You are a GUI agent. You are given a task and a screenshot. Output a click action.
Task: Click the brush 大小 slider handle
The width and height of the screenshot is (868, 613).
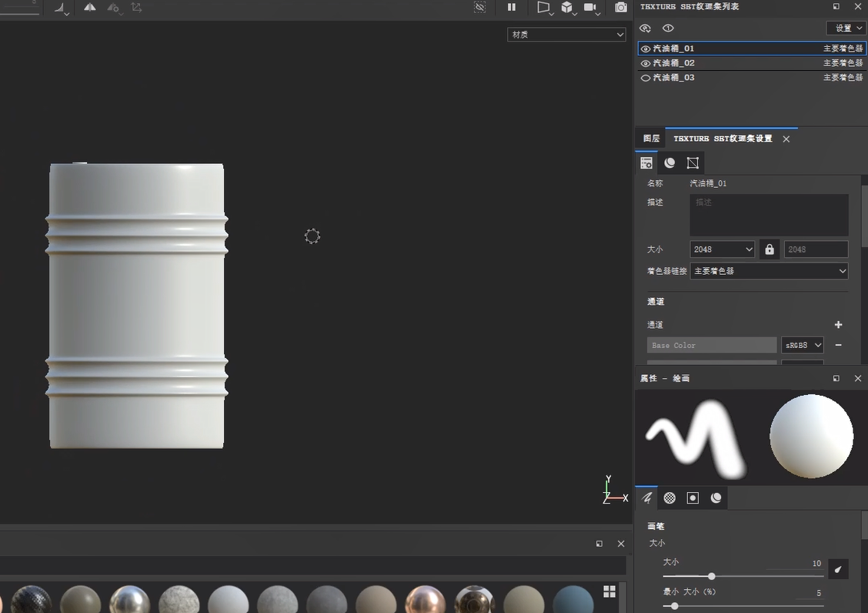(x=712, y=576)
